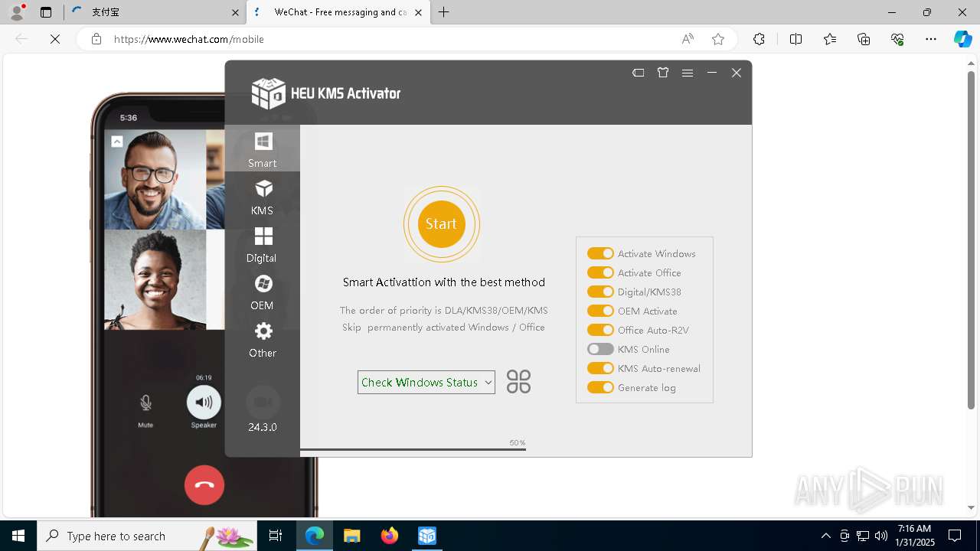
Task: Open the volume control in the tray
Action: [x=881, y=536]
